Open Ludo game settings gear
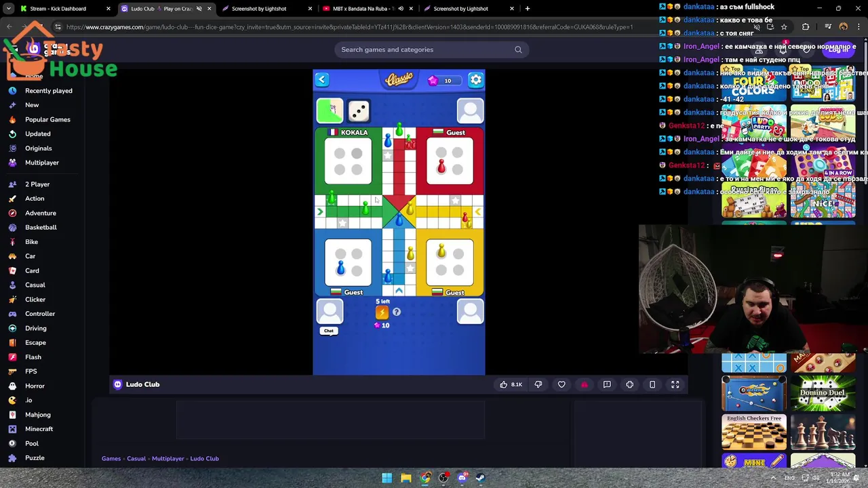Image resolution: width=868 pixels, height=488 pixels. point(476,80)
